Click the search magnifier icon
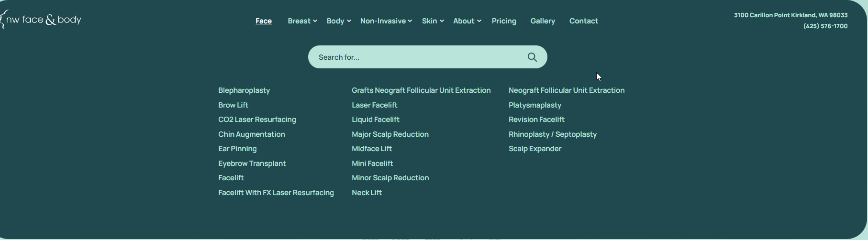868x240 pixels. [532, 57]
